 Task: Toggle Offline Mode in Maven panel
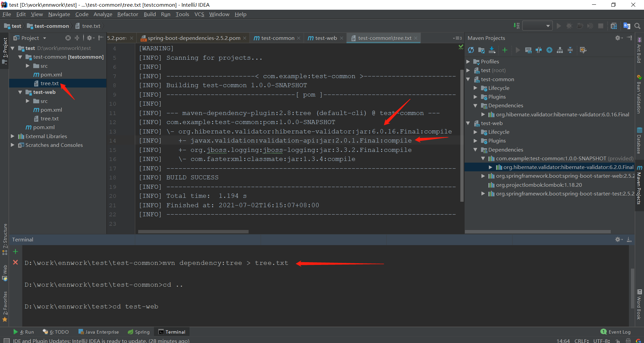[550, 50]
